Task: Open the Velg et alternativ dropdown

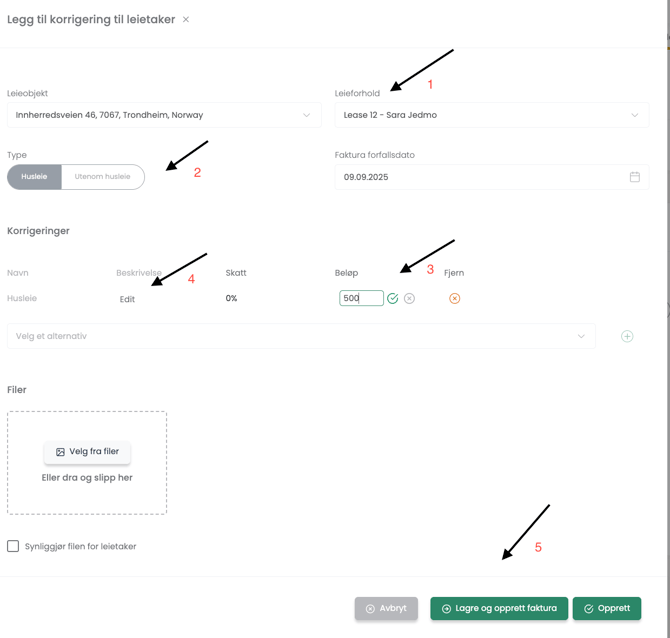Action: 300,336
